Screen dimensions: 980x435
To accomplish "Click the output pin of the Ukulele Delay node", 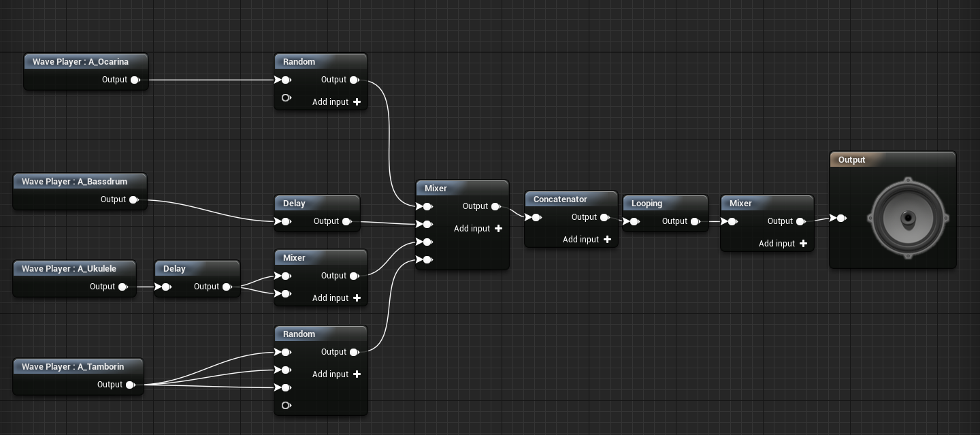I will tap(227, 287).
